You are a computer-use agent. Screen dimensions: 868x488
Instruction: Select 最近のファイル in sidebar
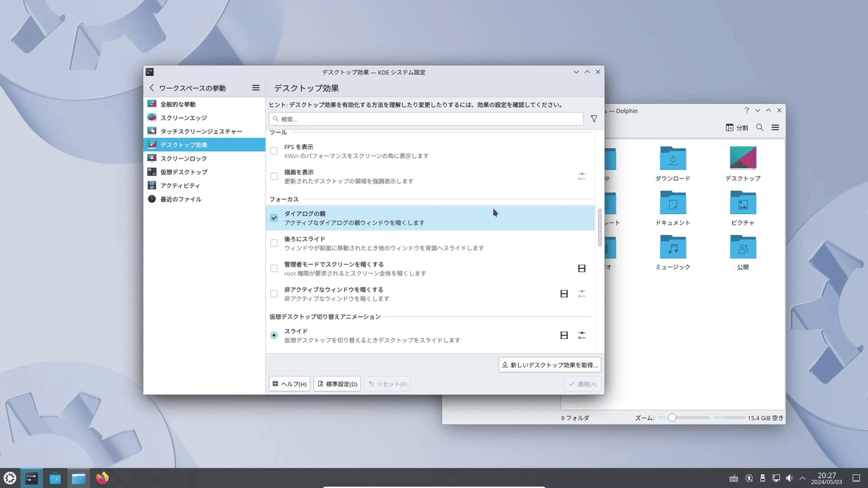(x=205, y=199)
